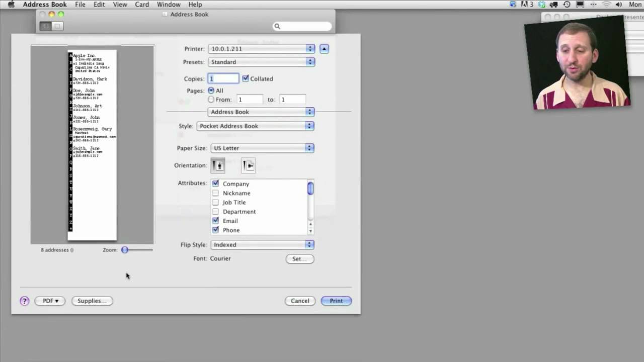Open the Paper Size dropdown
Screen dimensions: 644x362
point(262,148)
